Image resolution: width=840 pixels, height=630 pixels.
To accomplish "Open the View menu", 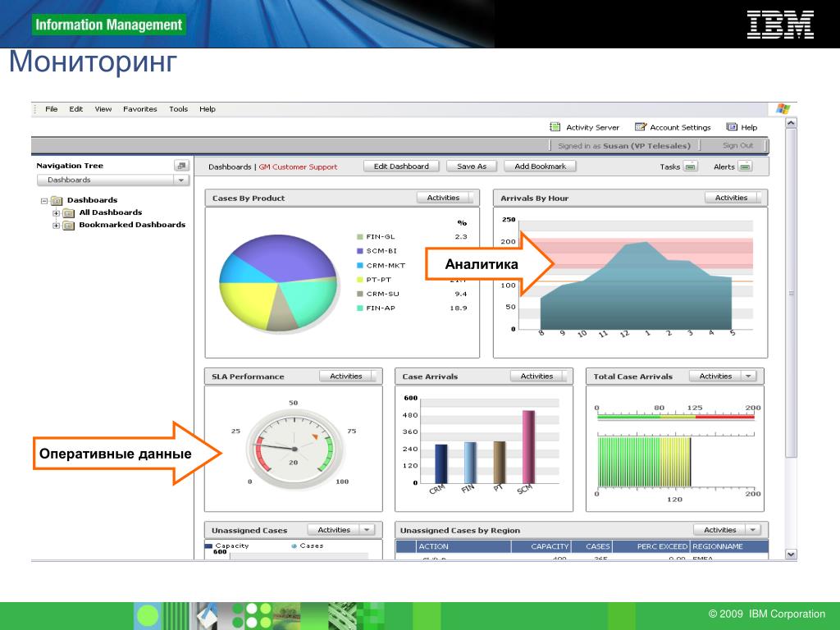I will (x=103, y=109).
